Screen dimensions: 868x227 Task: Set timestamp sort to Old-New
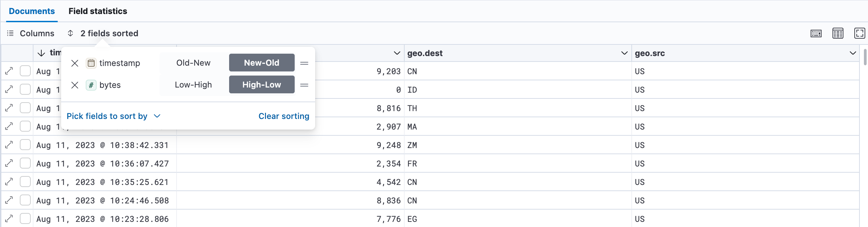coord(193,63)
